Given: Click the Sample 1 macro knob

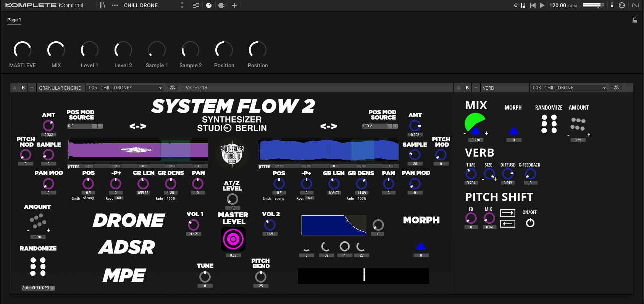Looking at the screenshot, I should [x=157, y=50].
